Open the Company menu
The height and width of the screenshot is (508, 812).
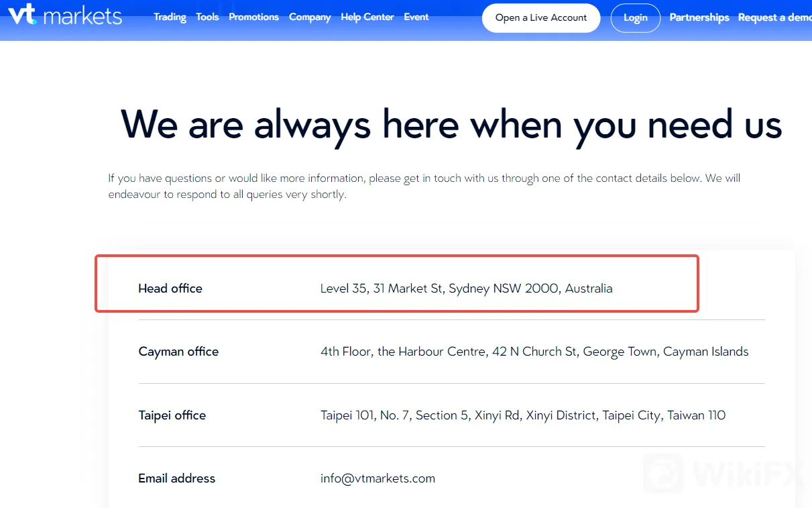pos(310,17)
